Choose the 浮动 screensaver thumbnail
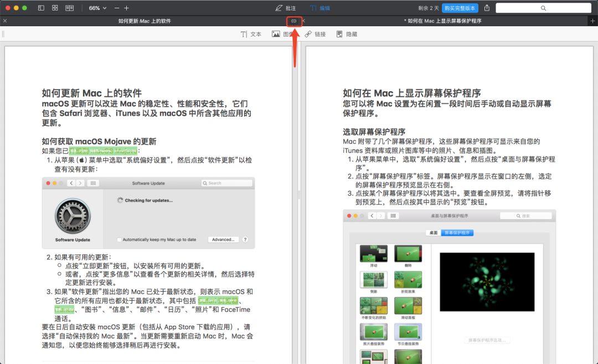The image size is (598, 364). [374, 253]
